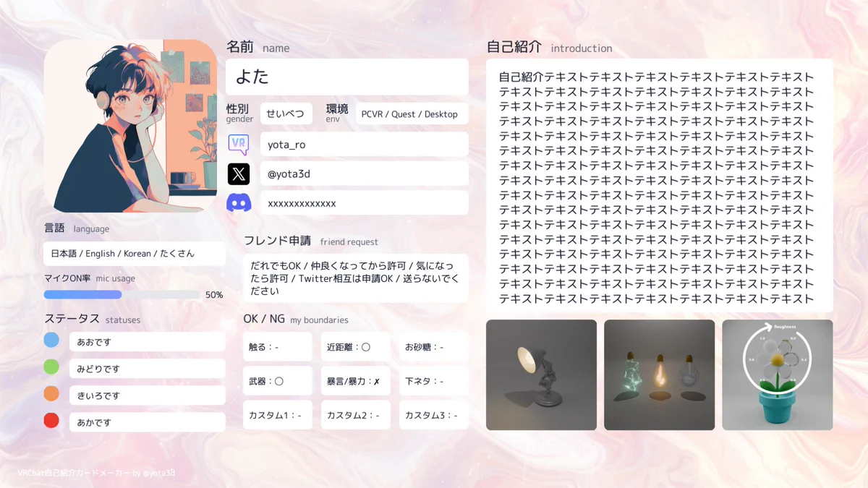The image size is (868, 488).
Task: Click the あかです status field
Action: [148, 422]
